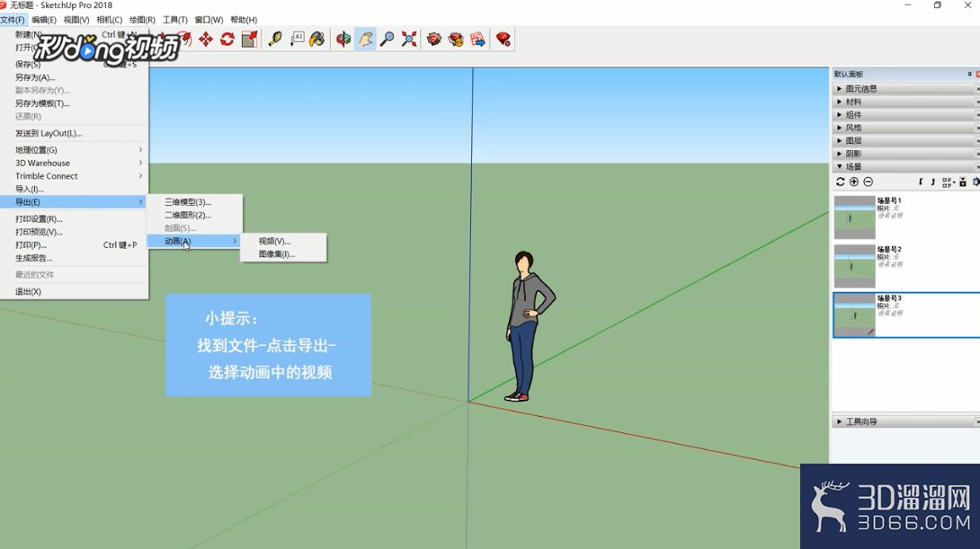
Task: Open the Extension Manager ruby icon
Action: pyautogui.click(x=503, y=40)
